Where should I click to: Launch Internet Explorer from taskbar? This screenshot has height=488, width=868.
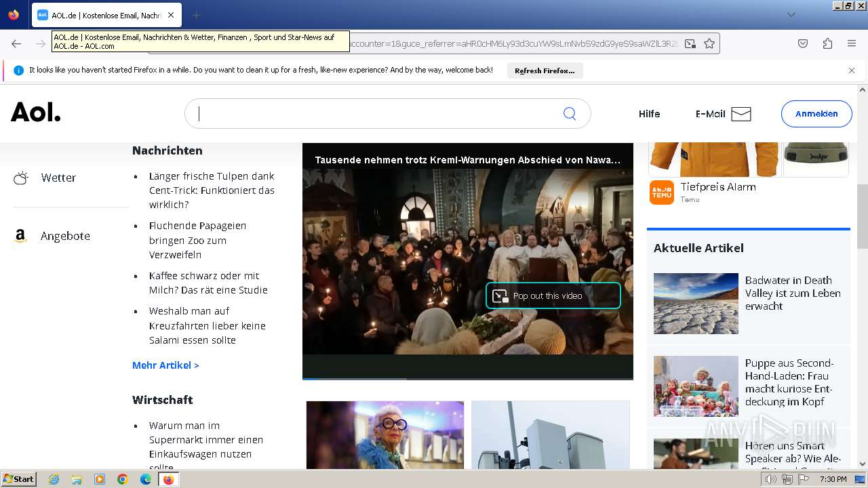click(x=54, y=479)
